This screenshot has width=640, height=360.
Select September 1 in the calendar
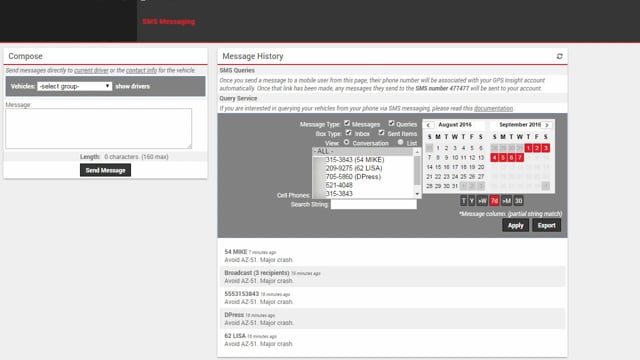tap(528, 148)
